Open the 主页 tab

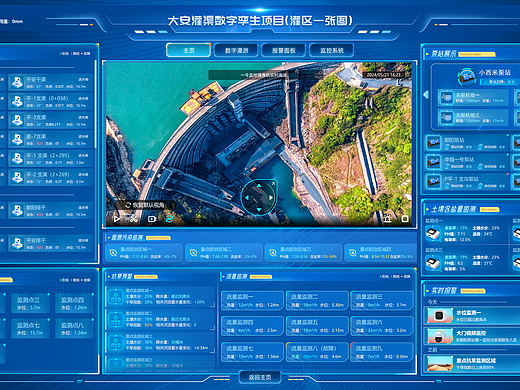[x=188, y=50]
